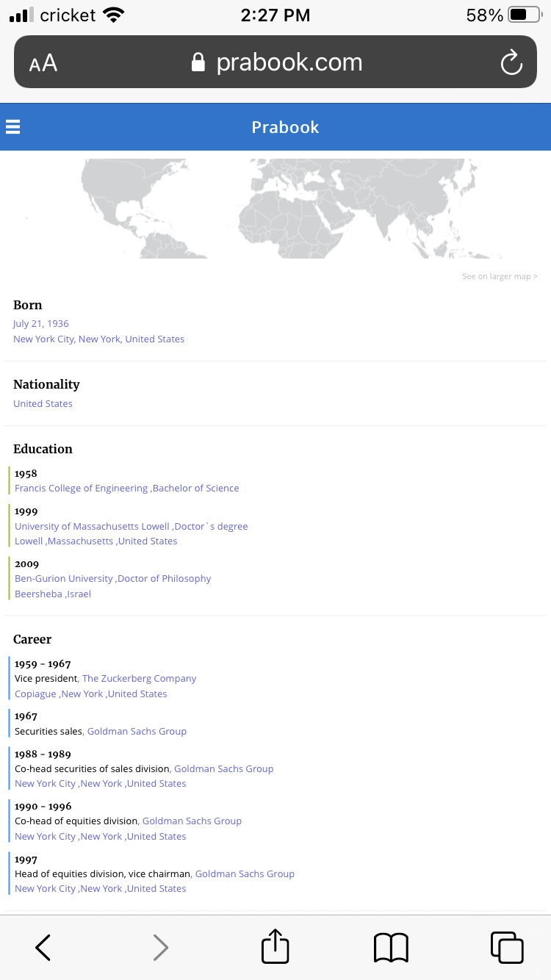Open the world map thumbnail
The width and height of the screenshot is (551, 980).
tap(275, 207)
